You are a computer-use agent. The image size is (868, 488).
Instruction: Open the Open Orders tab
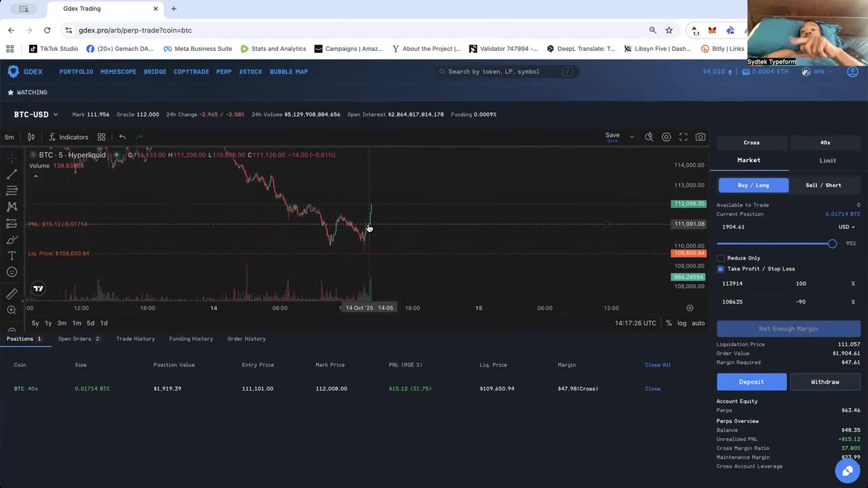pos(79,339)
